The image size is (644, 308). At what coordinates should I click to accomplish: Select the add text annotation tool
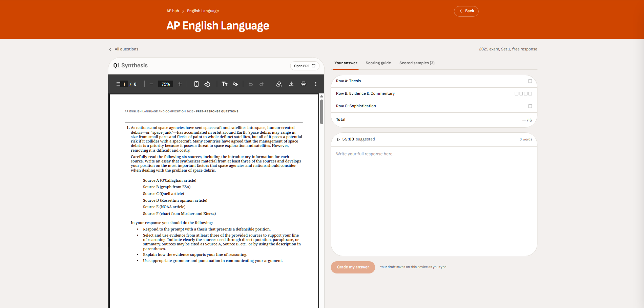(225, 84)
